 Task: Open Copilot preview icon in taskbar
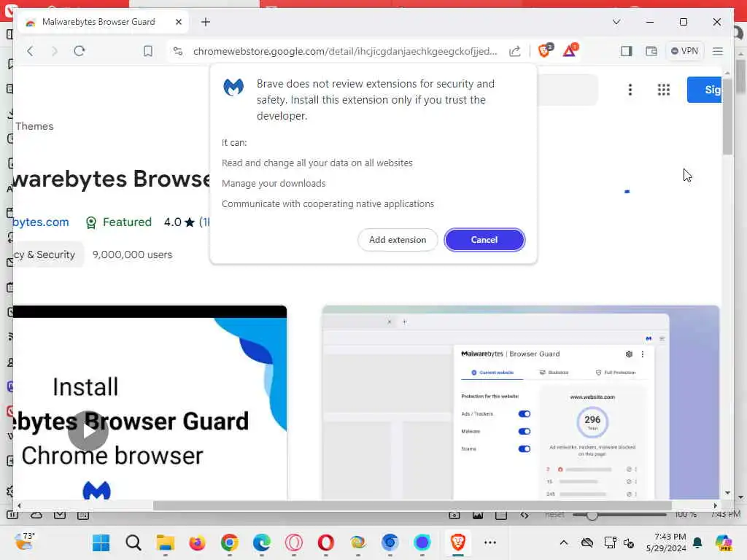[x=724, y=542]
